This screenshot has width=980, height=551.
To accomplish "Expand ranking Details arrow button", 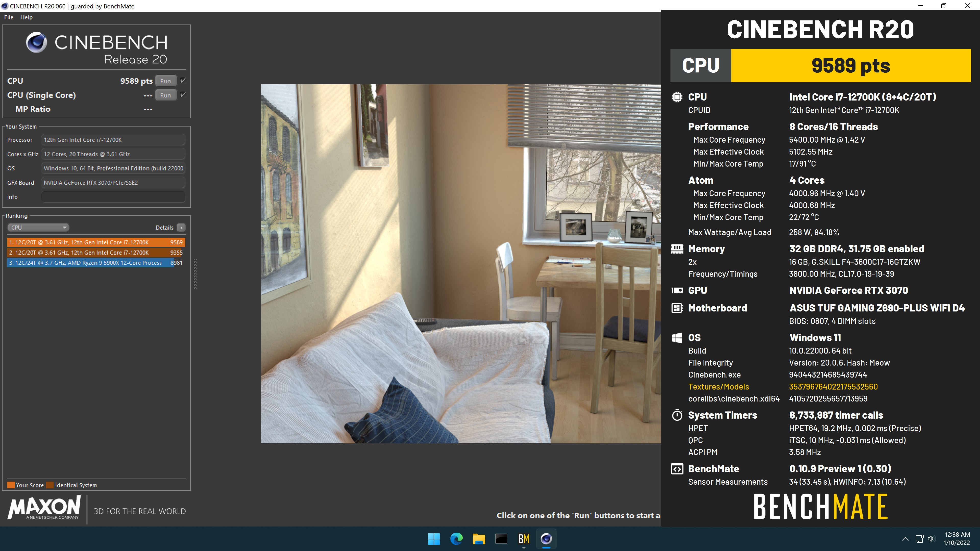I will coord(181,227).
